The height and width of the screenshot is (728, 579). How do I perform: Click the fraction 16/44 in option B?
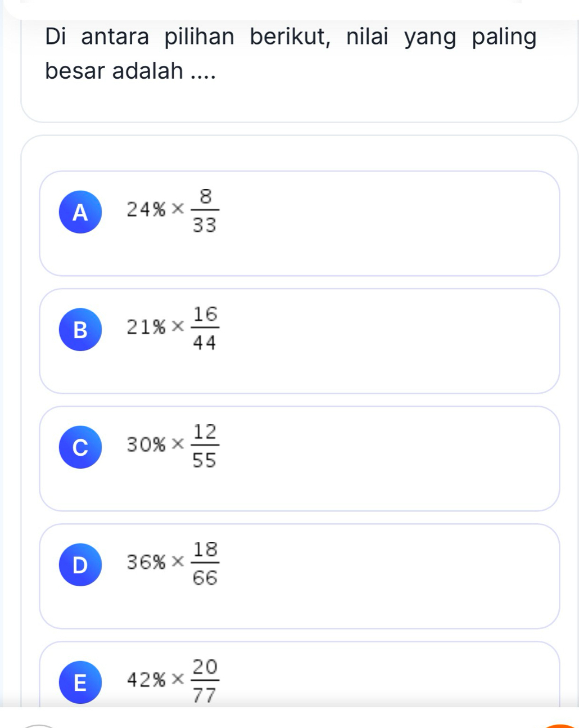205,328
